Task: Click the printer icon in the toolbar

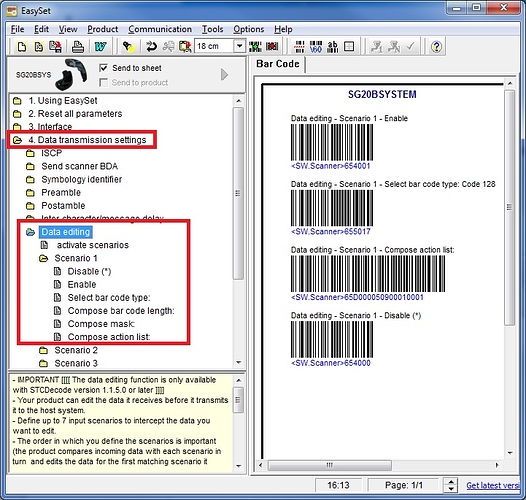Action: (78, 47)
